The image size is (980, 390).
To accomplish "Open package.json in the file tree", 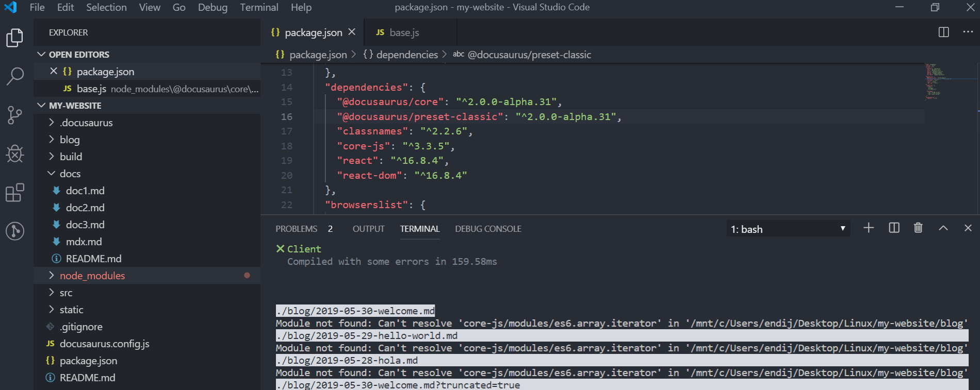I will [147, 361].
